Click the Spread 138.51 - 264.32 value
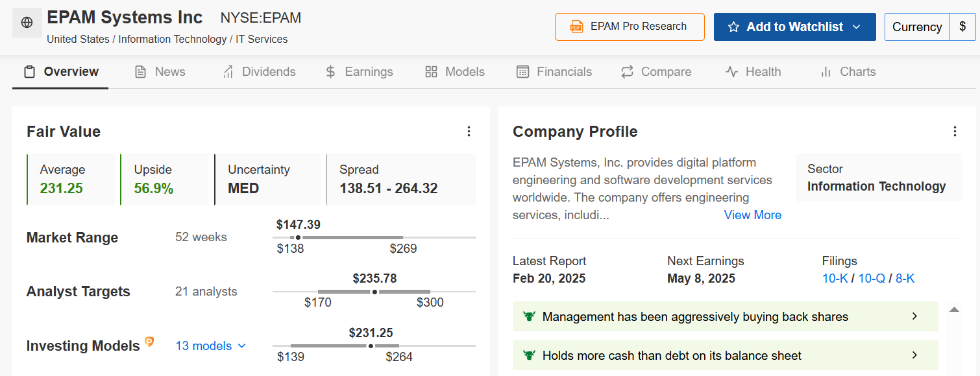The image size is (980, 376). (x=388, y=189)
